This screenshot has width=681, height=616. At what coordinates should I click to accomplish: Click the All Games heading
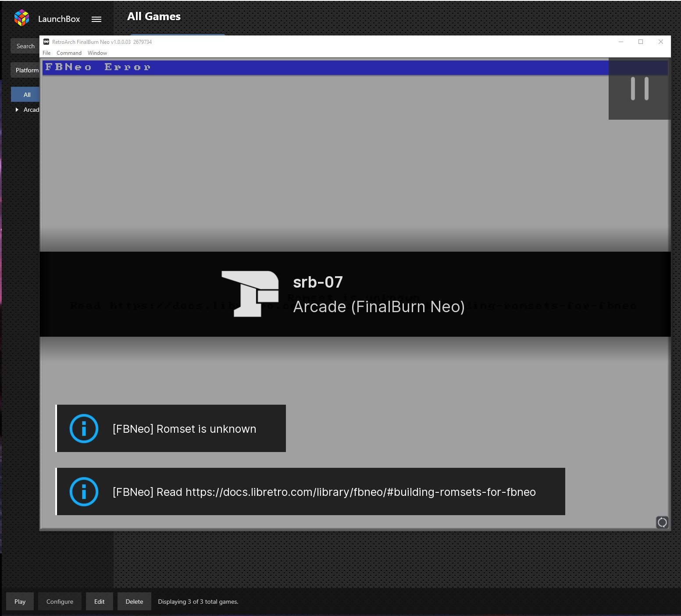pos(154,17)
